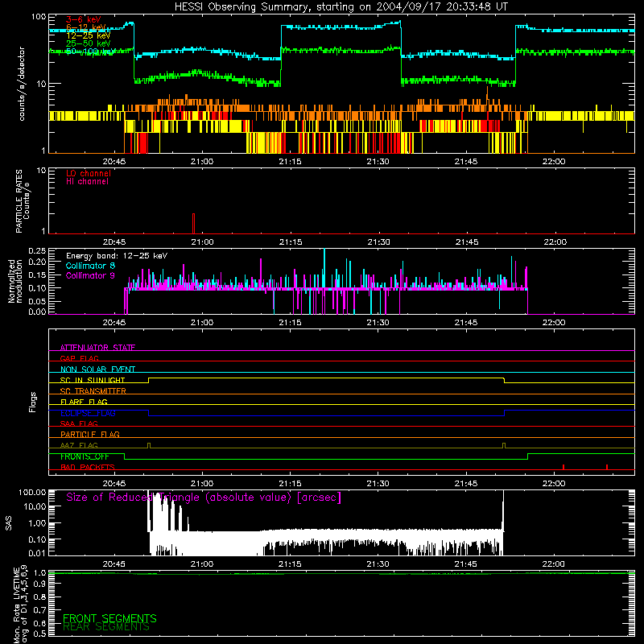Select the '6-12 keV' orange legend label
The image size is (644, 644).
click(85, 27)
